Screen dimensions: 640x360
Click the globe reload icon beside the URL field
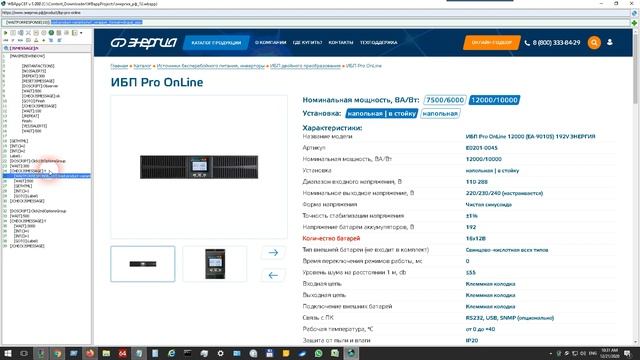click(634, 13)
